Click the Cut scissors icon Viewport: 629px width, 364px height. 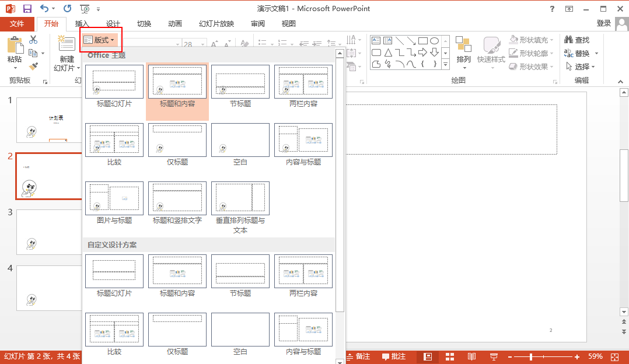point(33,40)
